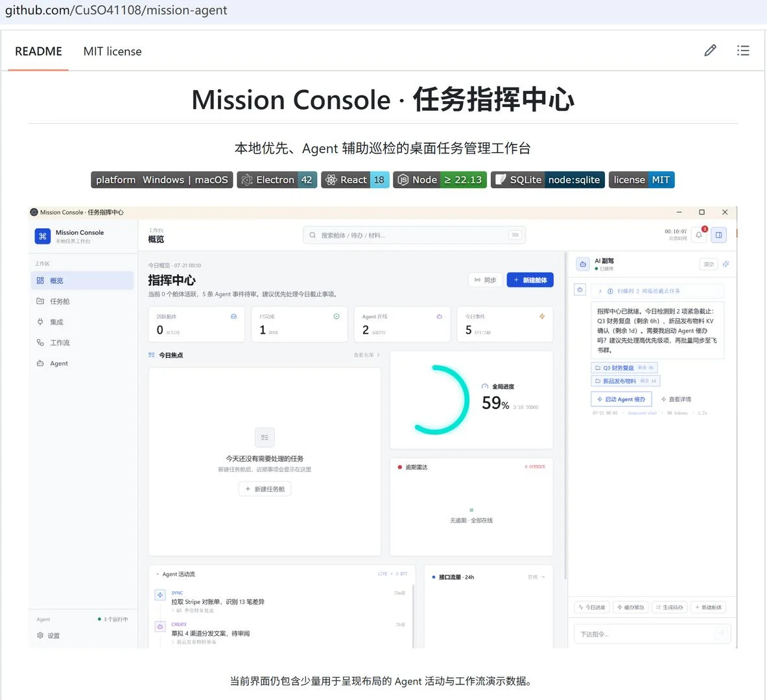Click the 新建舱体 quick action chip
The image size is (767, 700).
[x=708, y=607]
